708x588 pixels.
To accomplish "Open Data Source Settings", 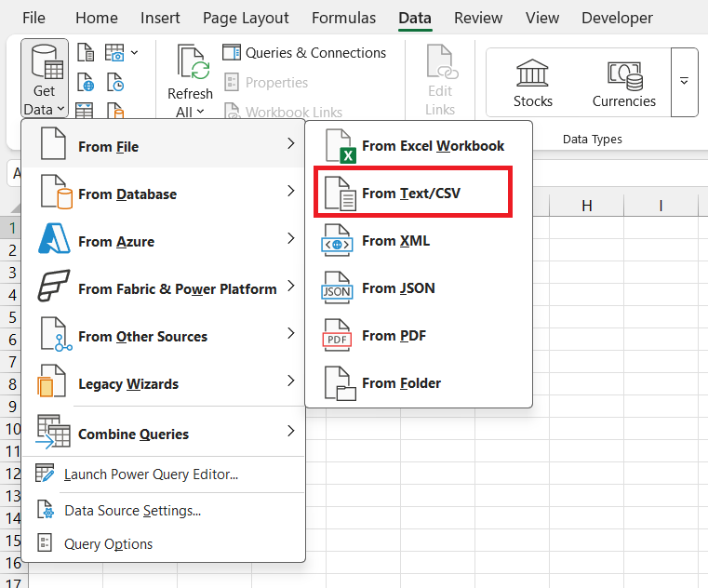I will [x=164, y=511].
